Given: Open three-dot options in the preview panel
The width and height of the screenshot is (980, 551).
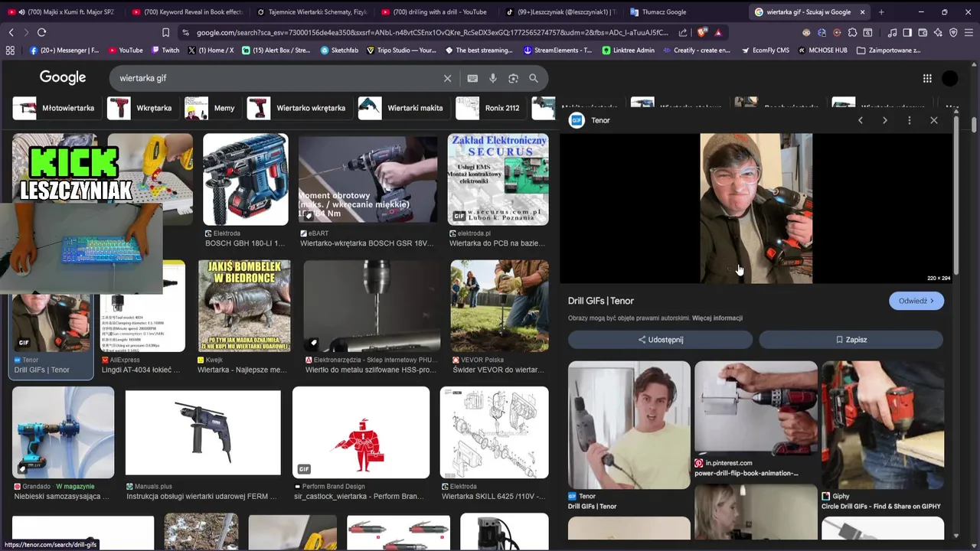Looking at the screenshot, I should [910, 120].
